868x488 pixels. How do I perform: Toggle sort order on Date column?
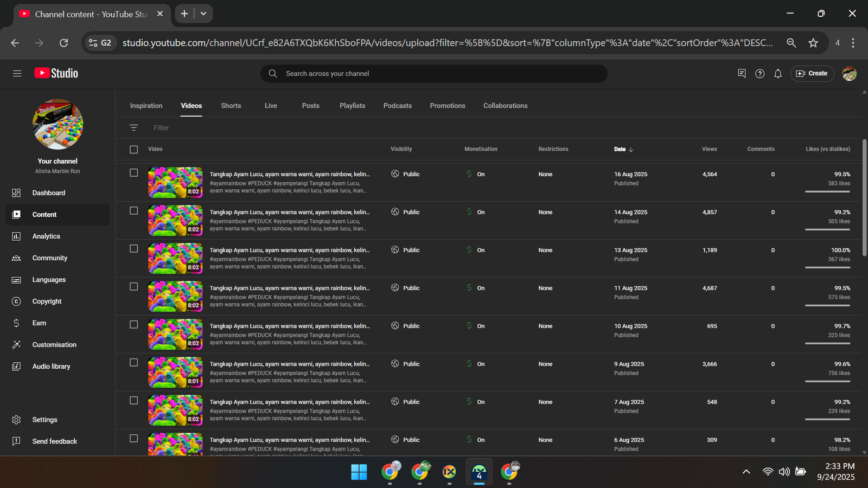click(623, 149)
